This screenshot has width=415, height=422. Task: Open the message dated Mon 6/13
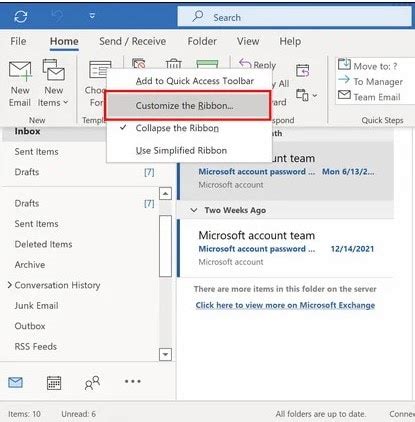pos(286,172)
